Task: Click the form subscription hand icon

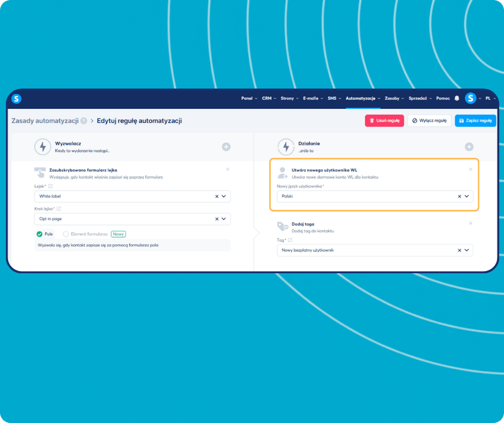Action: click(40, 172)
